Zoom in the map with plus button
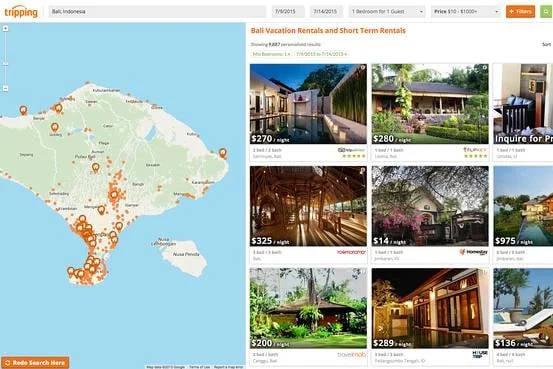Image resolution: width=553 pixels, height=369 pixels. [6, 29]
